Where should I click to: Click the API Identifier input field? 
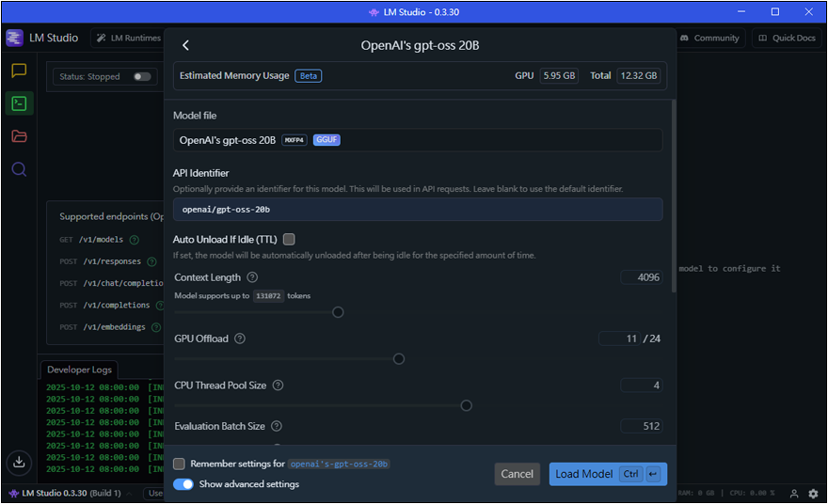[418, 209]
